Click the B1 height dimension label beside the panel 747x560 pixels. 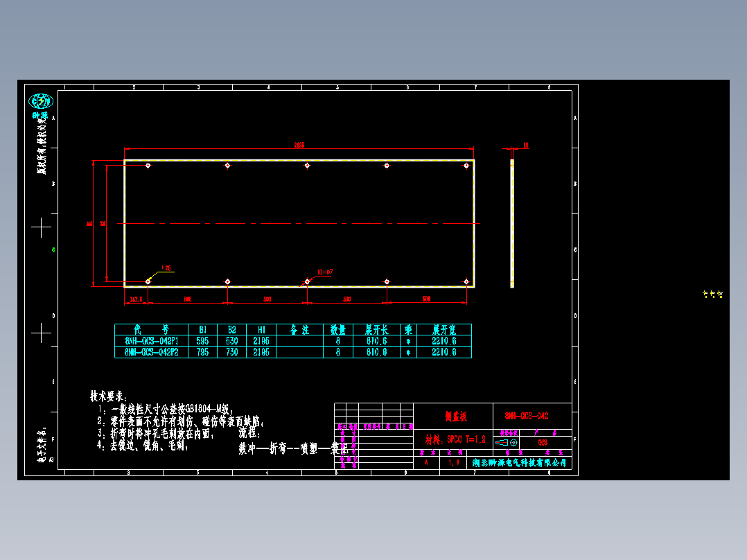coord(89,224)
